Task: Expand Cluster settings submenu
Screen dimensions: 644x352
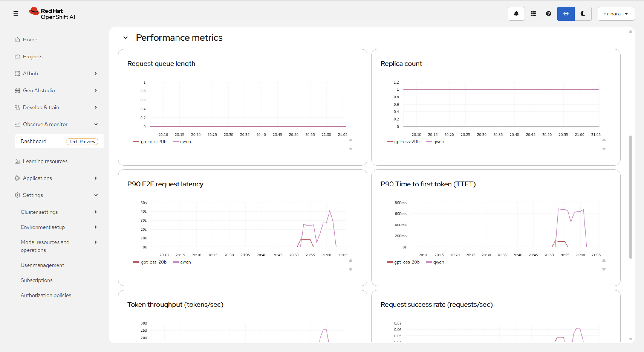Action: [59, 212]
